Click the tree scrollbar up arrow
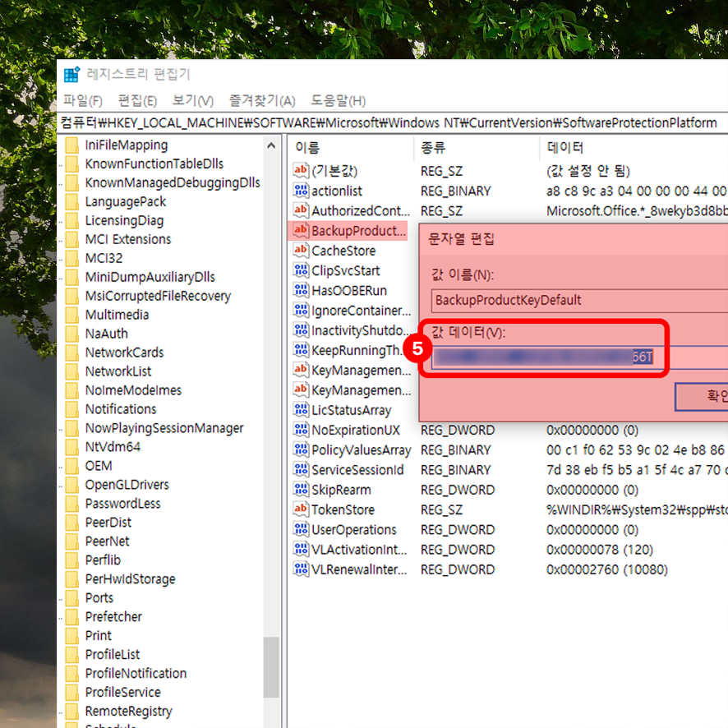 point(272,145)
